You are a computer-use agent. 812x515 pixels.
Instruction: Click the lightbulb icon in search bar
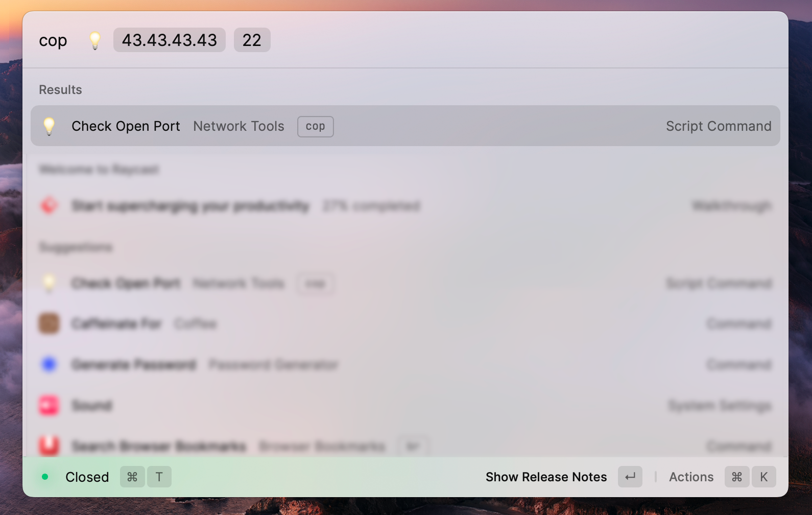click(95, 40)
